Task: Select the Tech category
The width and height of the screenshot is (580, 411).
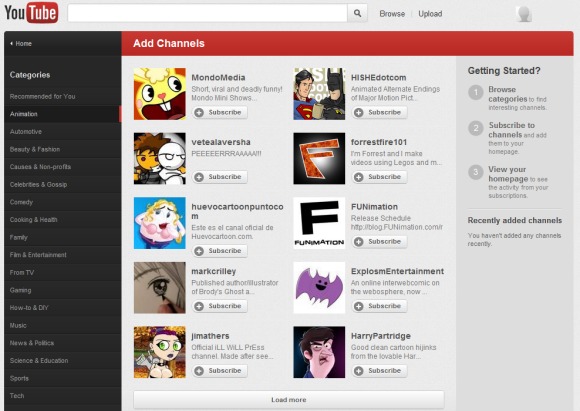Action: coord(63,396)
